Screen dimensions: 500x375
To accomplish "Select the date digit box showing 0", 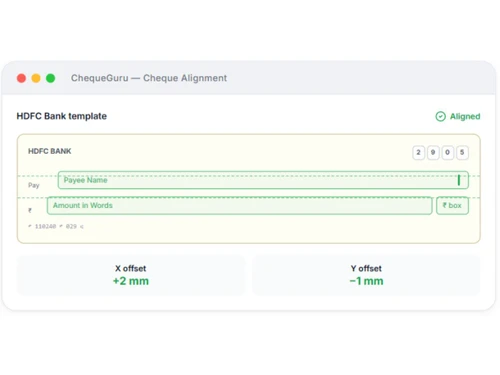I will (x=448, y=153).
